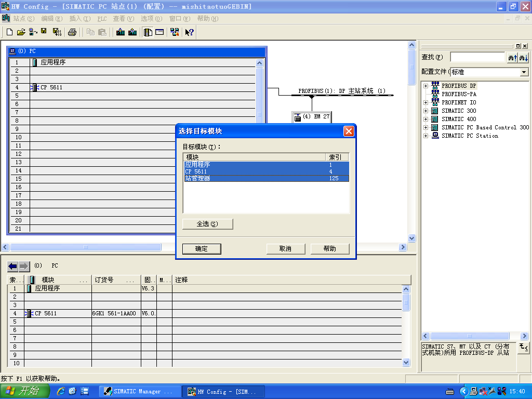Click the Open folder toolbar icon

[x=21, y=32]
